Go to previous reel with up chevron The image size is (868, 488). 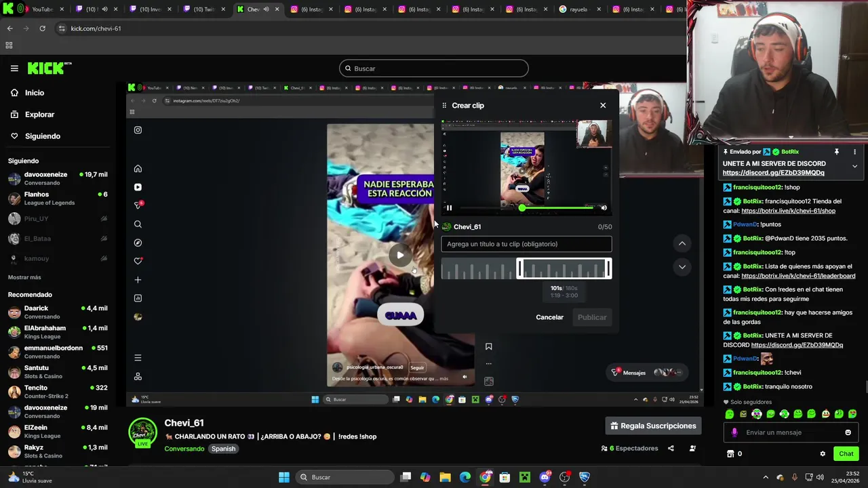682,243
